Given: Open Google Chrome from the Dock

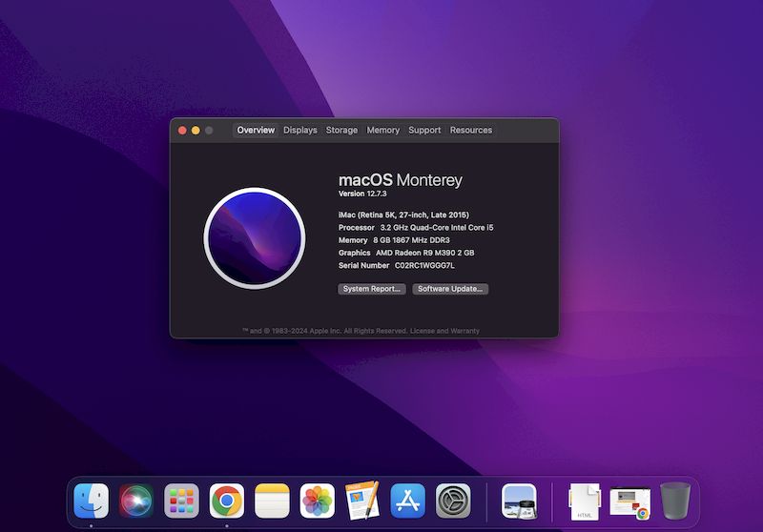Looking at the screenshot, I should (x=227, y=501).
